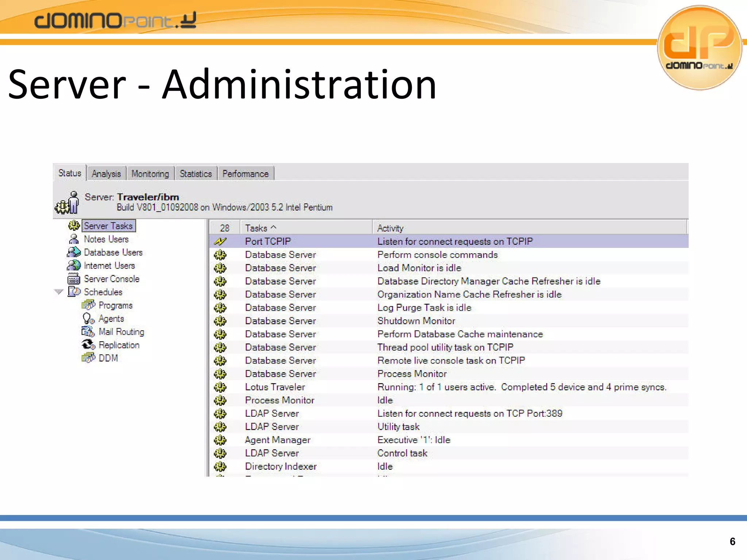747x560 pixels.
Task: Click gear icon for Process Monitor Idle row
Action: tap(220, 400)
